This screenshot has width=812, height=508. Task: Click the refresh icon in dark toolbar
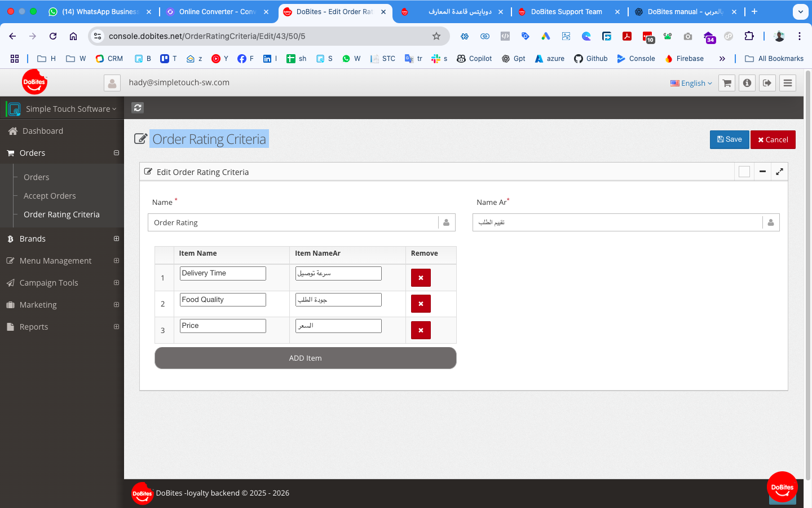coord(138,108)
